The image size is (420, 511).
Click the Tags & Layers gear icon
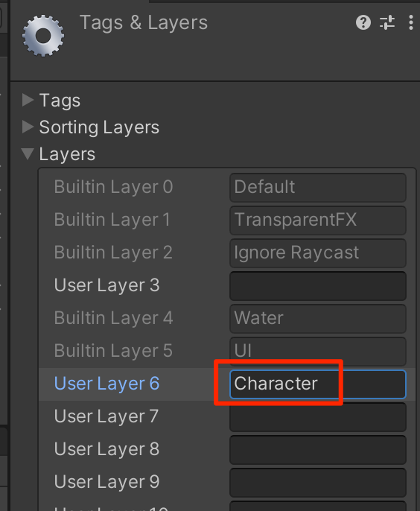click(x=43, y=36)
